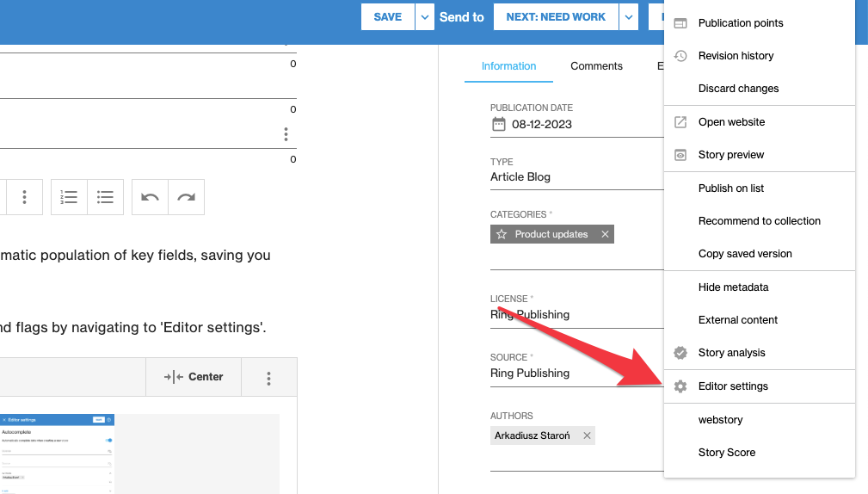This screenshot has height=494, width=868.
Task: Remove the Product updates category tag
Action: click(605, 234)
